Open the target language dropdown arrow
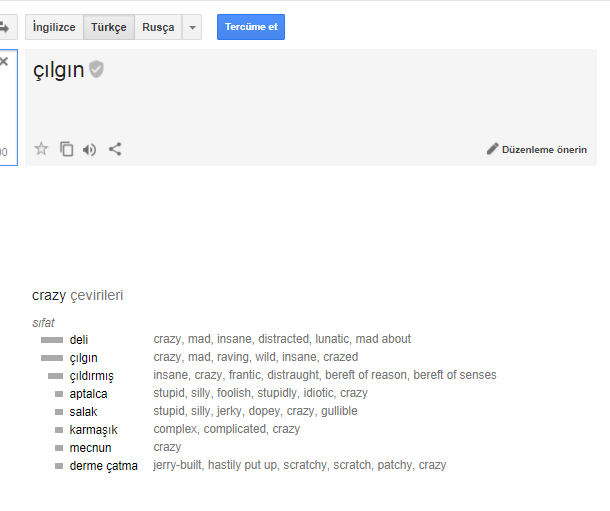The image size is (610, 511). click(192, 27)
